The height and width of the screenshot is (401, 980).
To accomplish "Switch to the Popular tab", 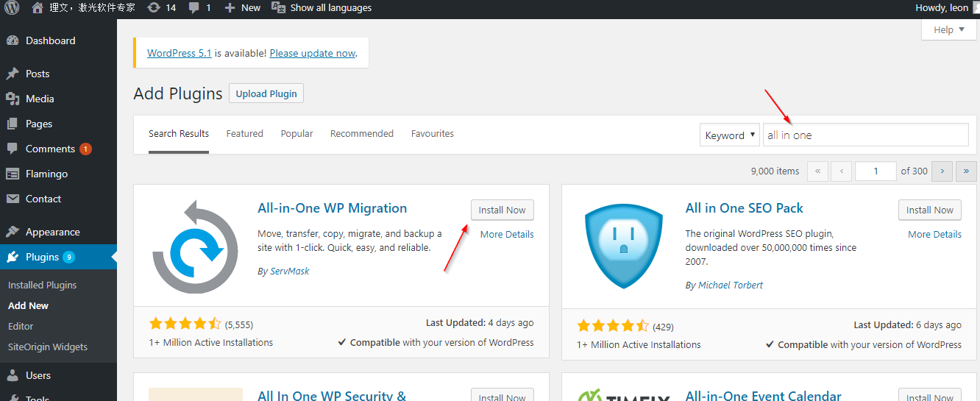I will 297,134.
